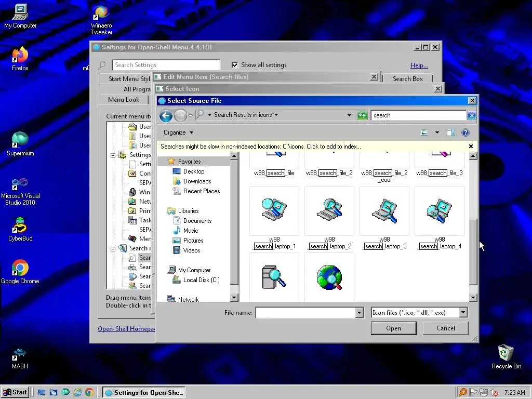The image size is (532, 399).
Task: Toggle the Show all settings checkbox
Action: (x=235, y=65)
